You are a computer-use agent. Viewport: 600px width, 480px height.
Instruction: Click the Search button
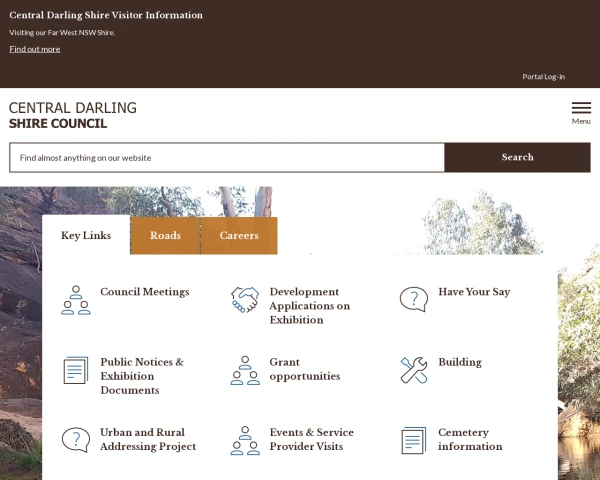(517, 157)
